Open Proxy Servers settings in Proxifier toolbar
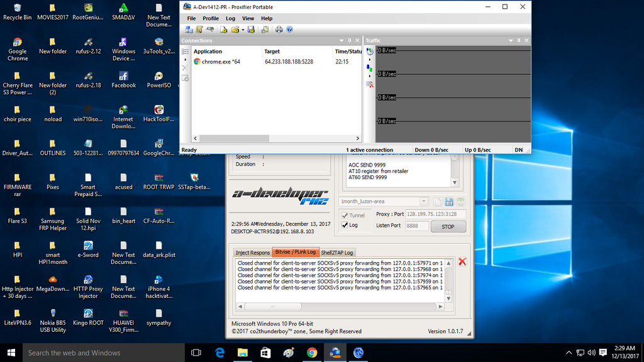This screenshot has width=644, height=362. 189,30
